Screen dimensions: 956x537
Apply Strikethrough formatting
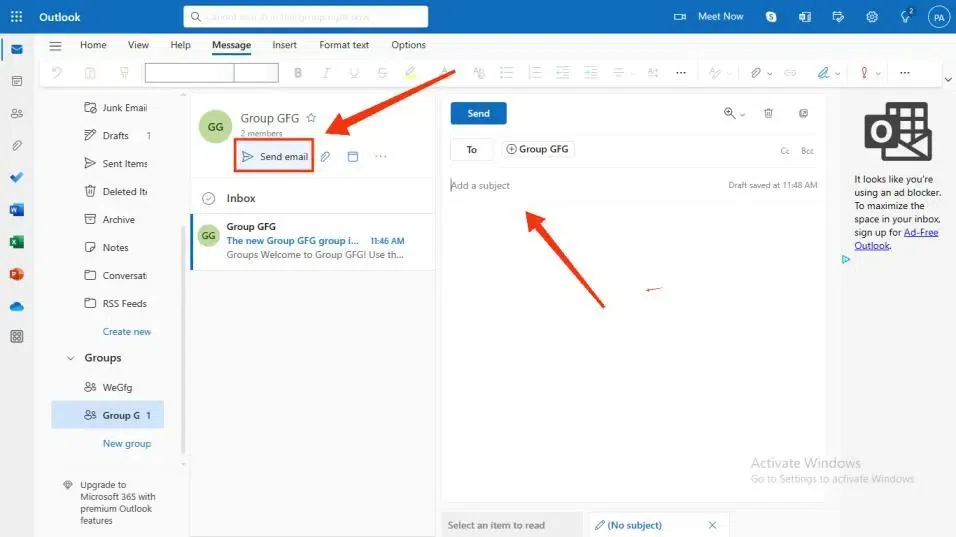tap(382, 73)
